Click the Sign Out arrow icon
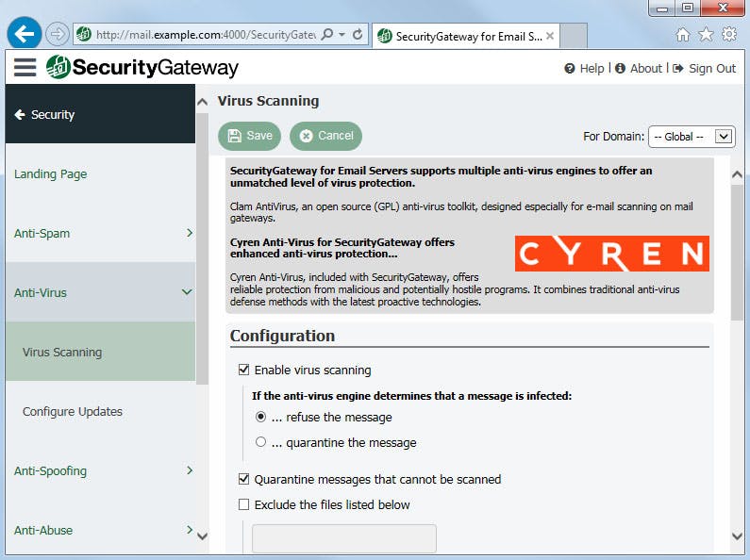This screenshot has height=560, width=750. [677, 68]
